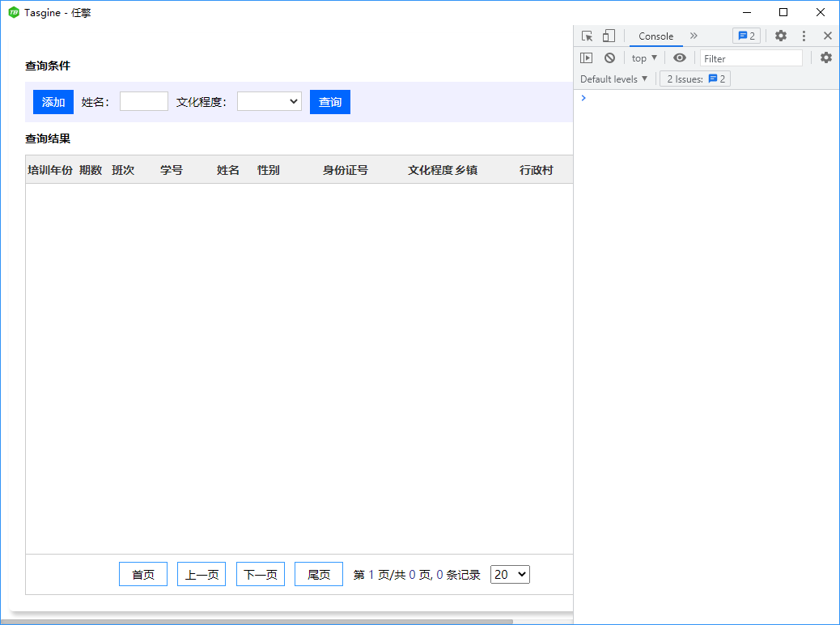
Task: Open the DevTools three-dot customize menu
Action: point(804,36)
